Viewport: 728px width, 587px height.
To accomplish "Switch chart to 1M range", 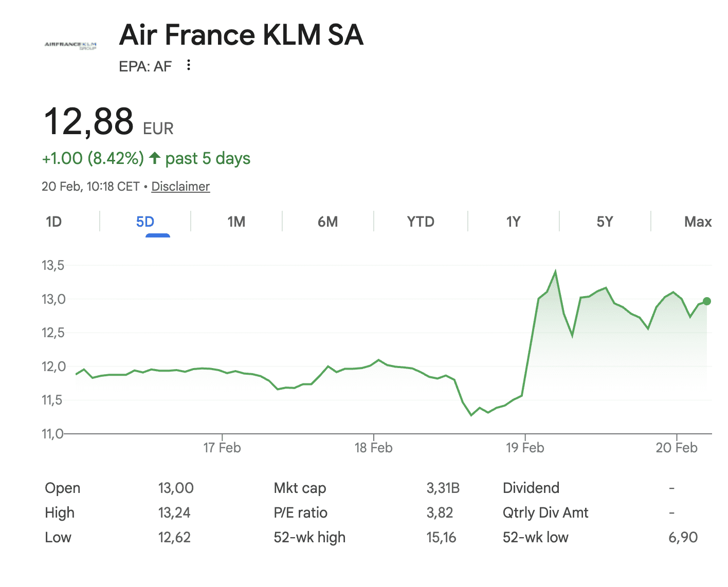I will [236, 222].
